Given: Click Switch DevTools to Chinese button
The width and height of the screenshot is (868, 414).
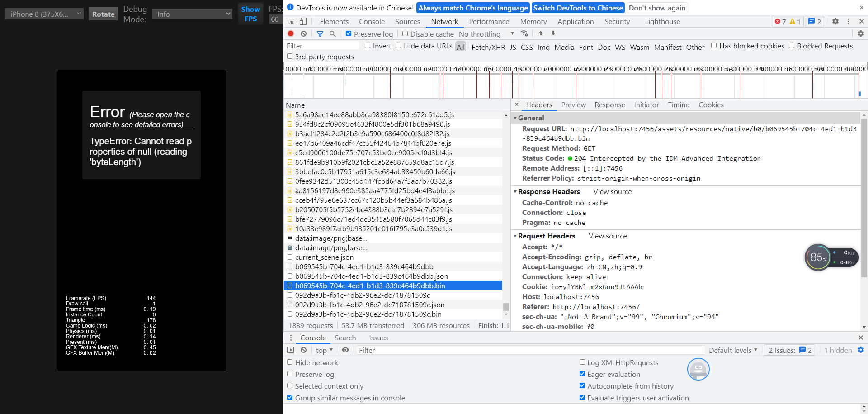Looking at the screenshot, I should [578, 8].
